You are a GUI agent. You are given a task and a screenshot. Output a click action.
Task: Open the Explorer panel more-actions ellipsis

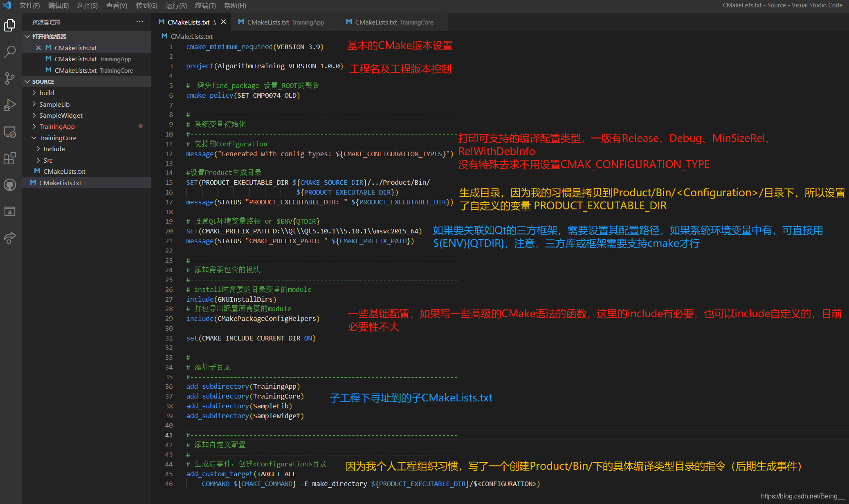pyautogui.click(x=140, y=22)
